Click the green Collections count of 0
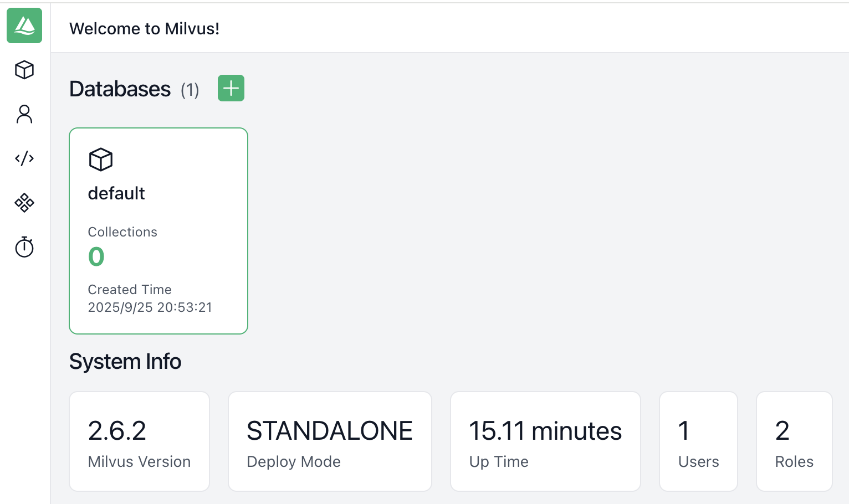The height and width of the screenshot is (504, 849). click(x=96, y=256)
